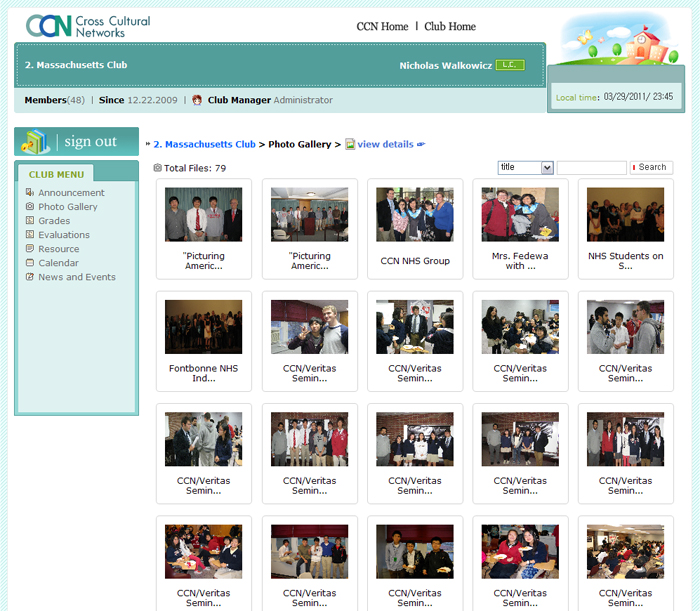The height and width of the screenshot is (611, 700).
Task: Open Announcement in club menu
Action: click(71, 192)
